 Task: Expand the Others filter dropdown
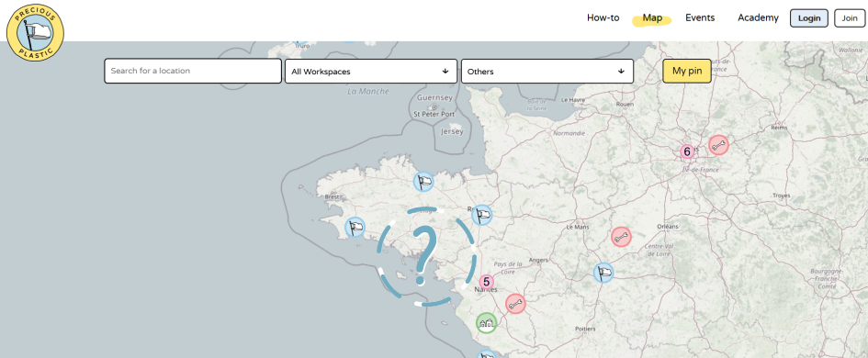click(x=547, y=72)
